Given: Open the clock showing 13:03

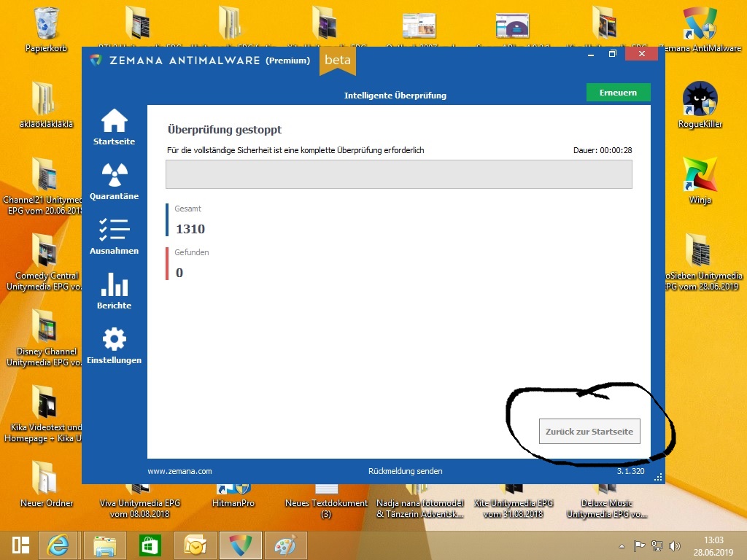Looking at the screenshot, I should coord(713,546).
